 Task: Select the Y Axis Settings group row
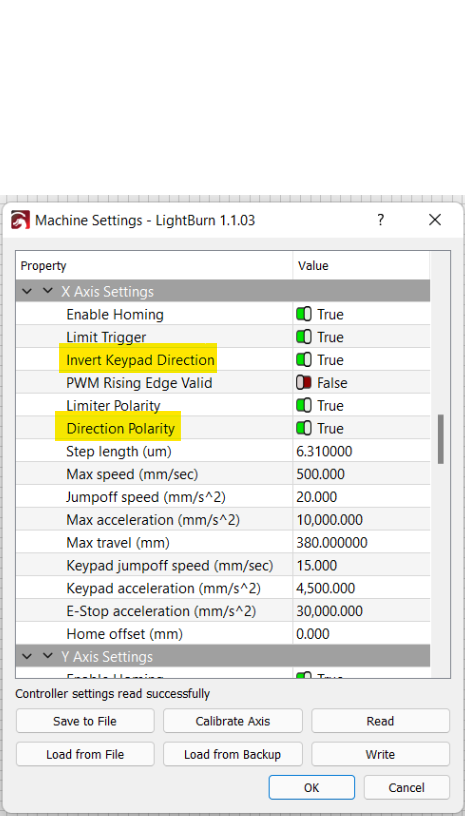point(223,656)
